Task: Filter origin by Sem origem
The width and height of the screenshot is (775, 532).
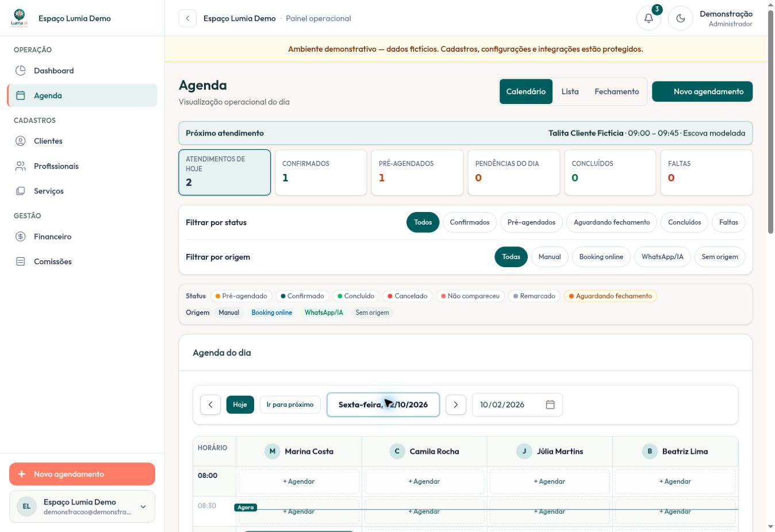Action: tap(720, 257)
